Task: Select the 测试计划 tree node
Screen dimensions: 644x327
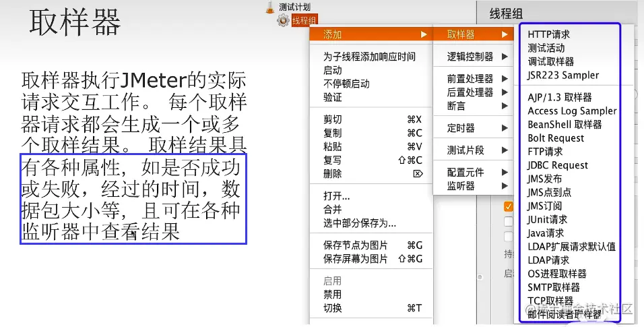Action: click(x=294, y=7)
